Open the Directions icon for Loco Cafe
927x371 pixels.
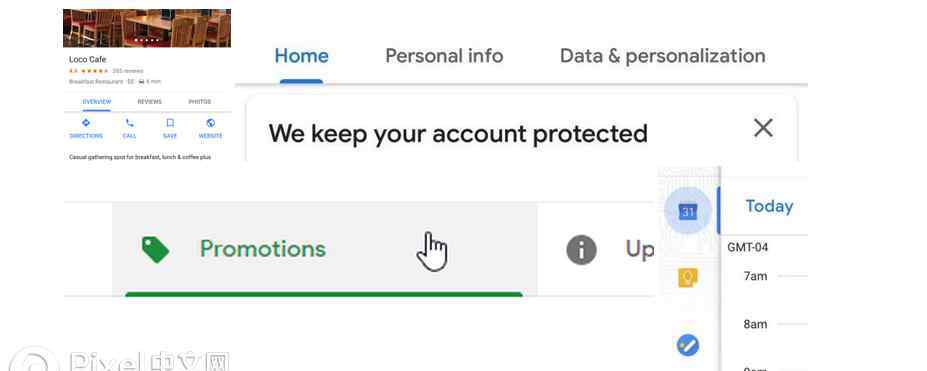[86, 123]
